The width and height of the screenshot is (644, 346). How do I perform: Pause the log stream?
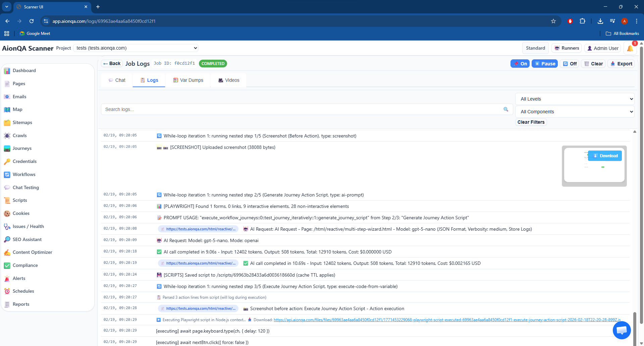click(x=544, y=64)
